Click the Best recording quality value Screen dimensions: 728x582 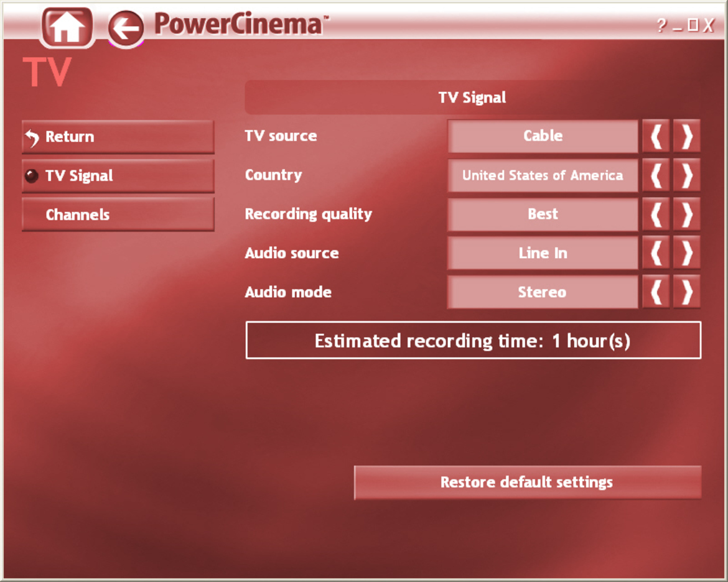[543, 215]
